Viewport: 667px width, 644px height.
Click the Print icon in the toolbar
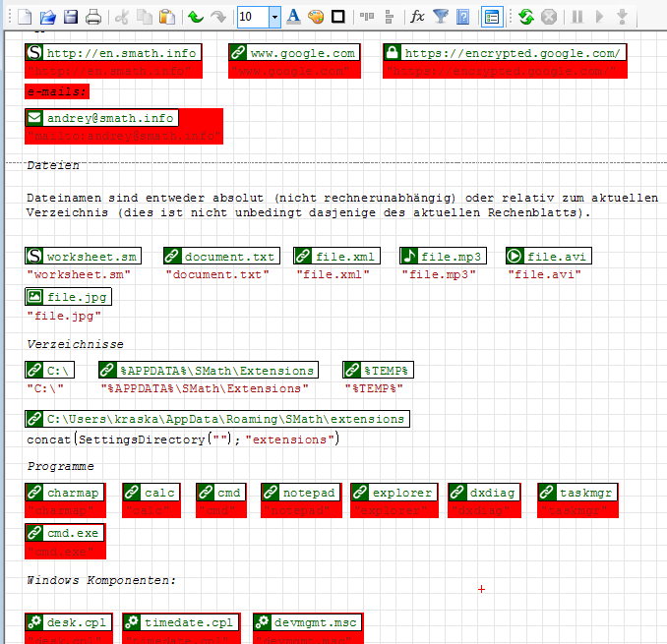pos(93,17)
